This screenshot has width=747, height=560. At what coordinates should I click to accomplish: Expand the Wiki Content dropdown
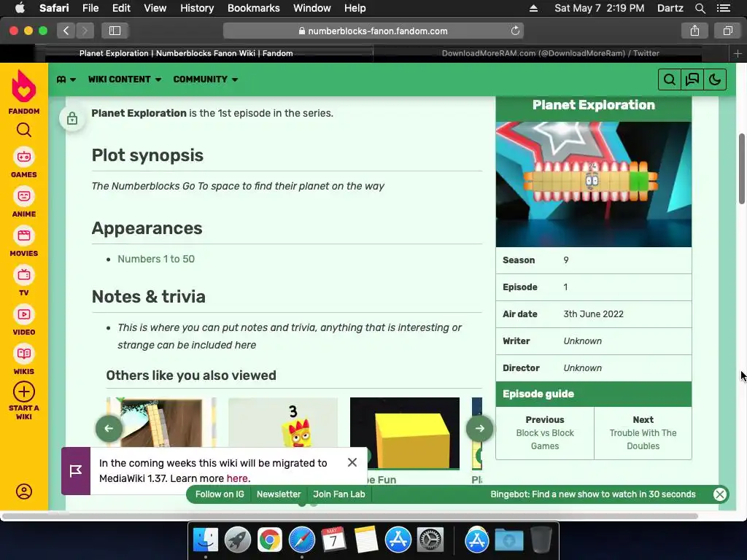(x=125, y=79)
